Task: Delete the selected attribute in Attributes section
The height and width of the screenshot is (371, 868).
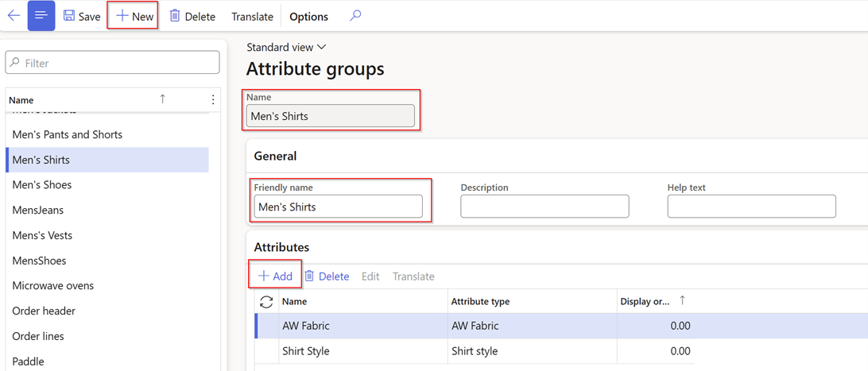Action: 327,276
